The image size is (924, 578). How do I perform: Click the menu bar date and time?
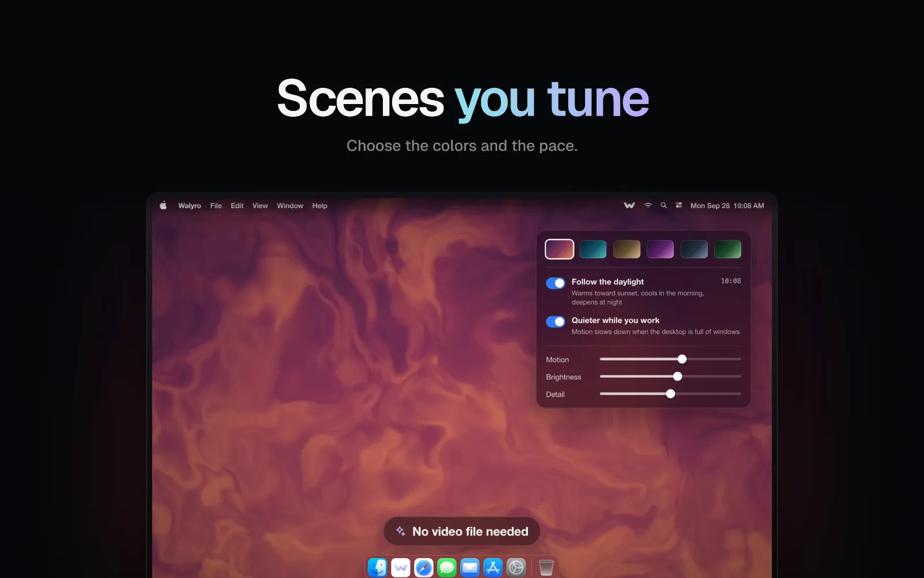727,206
